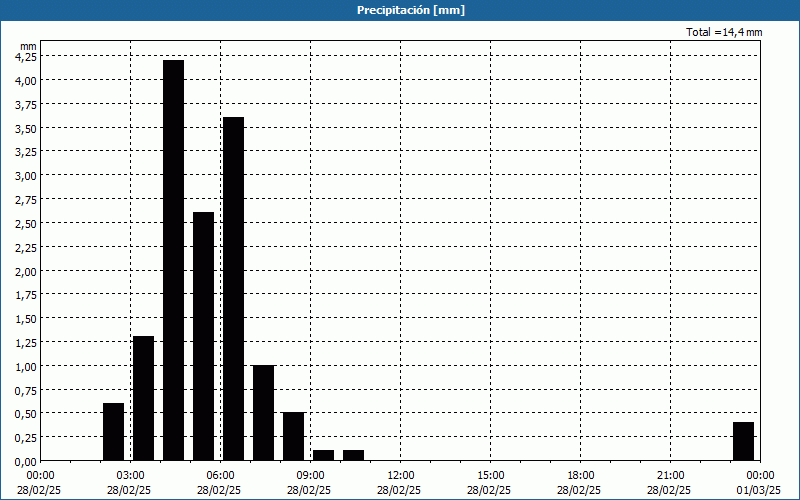Click the 4,25 y-axis label
The width and height of the screenshot is (800, 500).
point(26,57)
